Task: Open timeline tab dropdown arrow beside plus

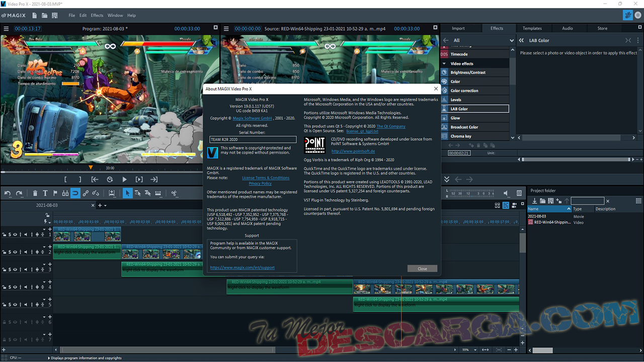Action: (x=105, y=205)
